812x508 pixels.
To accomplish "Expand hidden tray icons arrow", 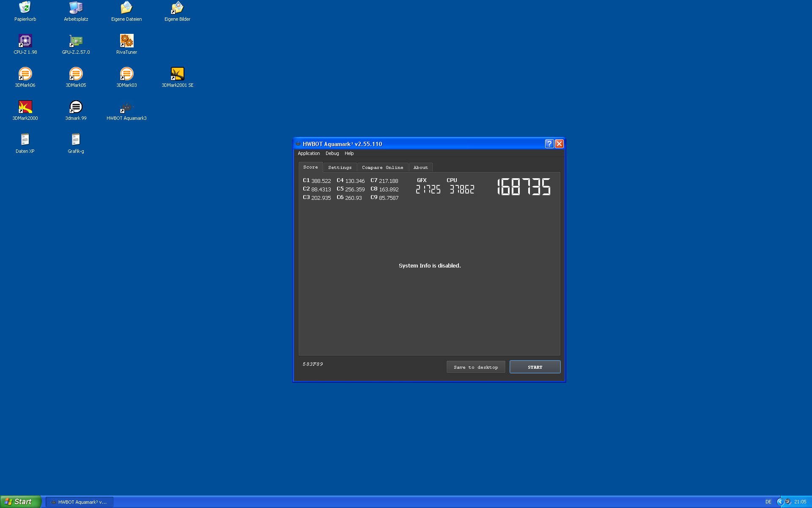I will pos(780,502).
